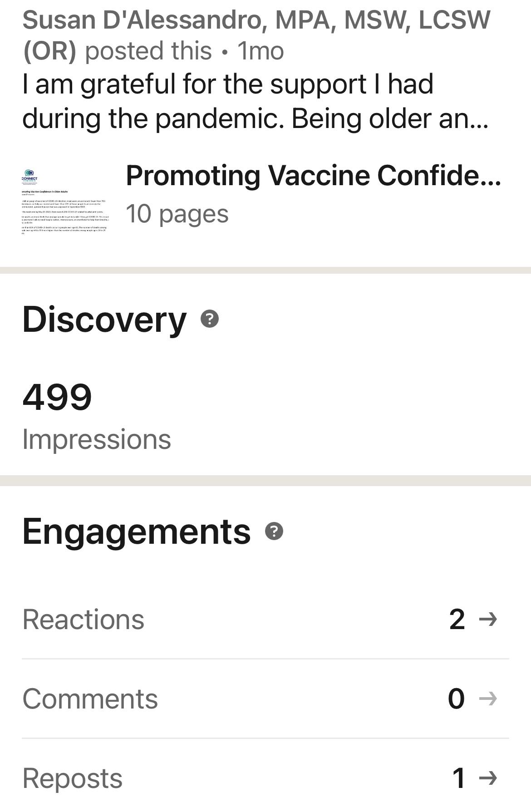Open the document preview thumbnail

tap(65, 202)
